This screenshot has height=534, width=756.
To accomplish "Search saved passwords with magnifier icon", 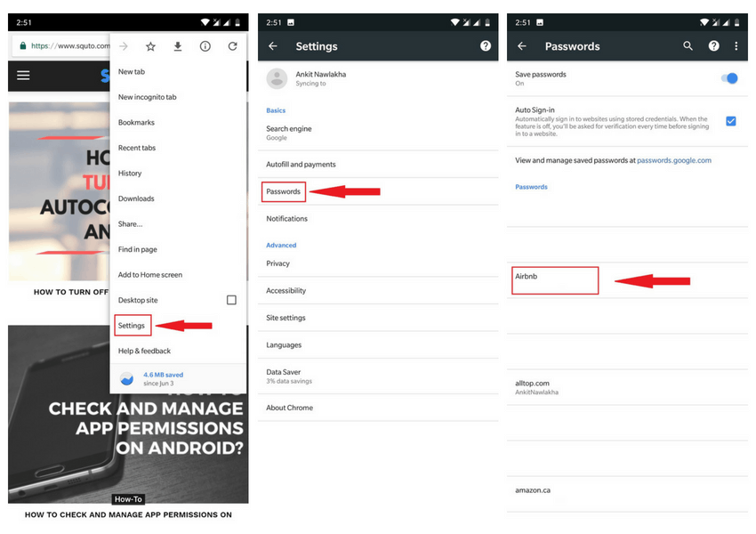I will coord(688,45).
